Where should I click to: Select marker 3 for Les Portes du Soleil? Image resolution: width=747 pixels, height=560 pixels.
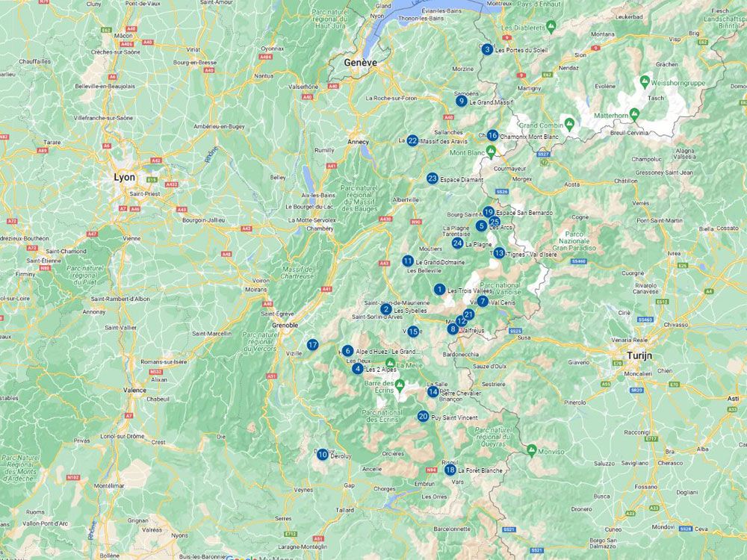click(x=486, y=49)
